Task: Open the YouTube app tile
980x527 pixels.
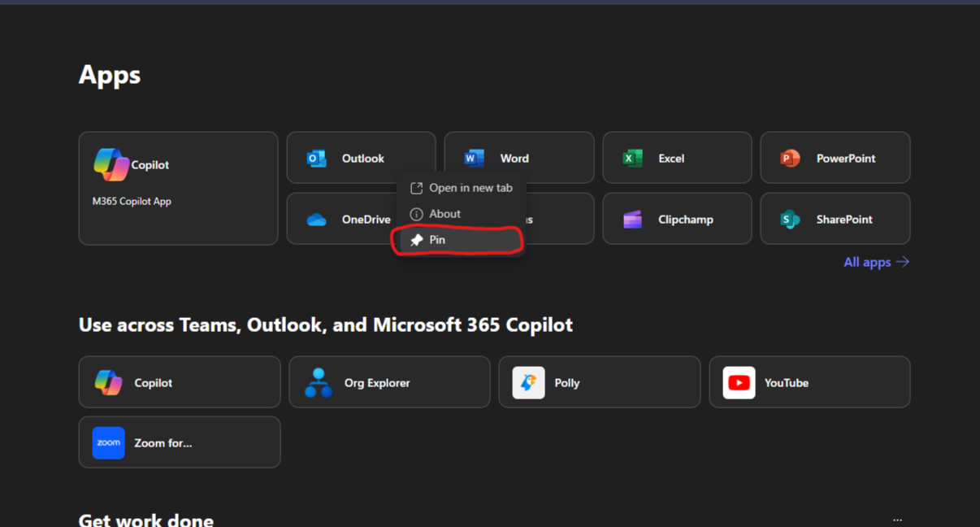Action: [x=809, y=382]
